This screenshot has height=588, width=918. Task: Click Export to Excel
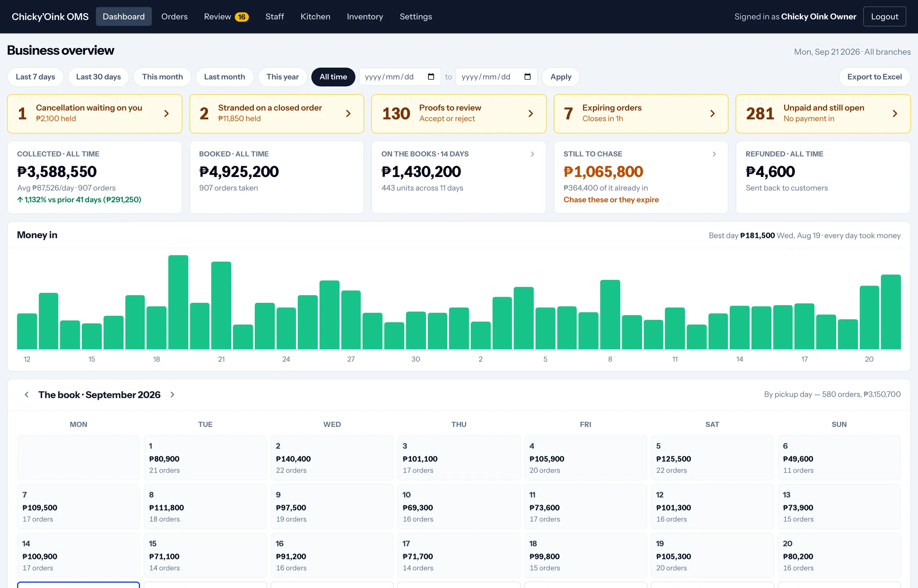(x=874, y=77)
